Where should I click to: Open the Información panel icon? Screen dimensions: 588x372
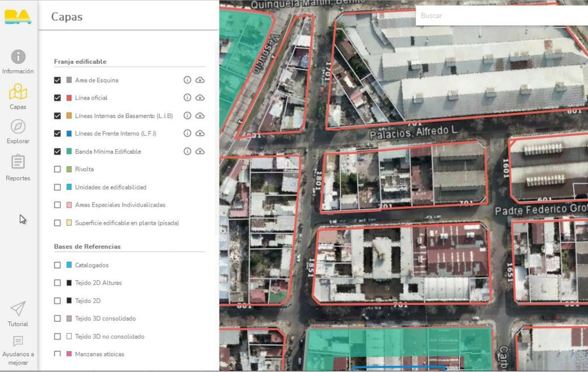(18, 57)
